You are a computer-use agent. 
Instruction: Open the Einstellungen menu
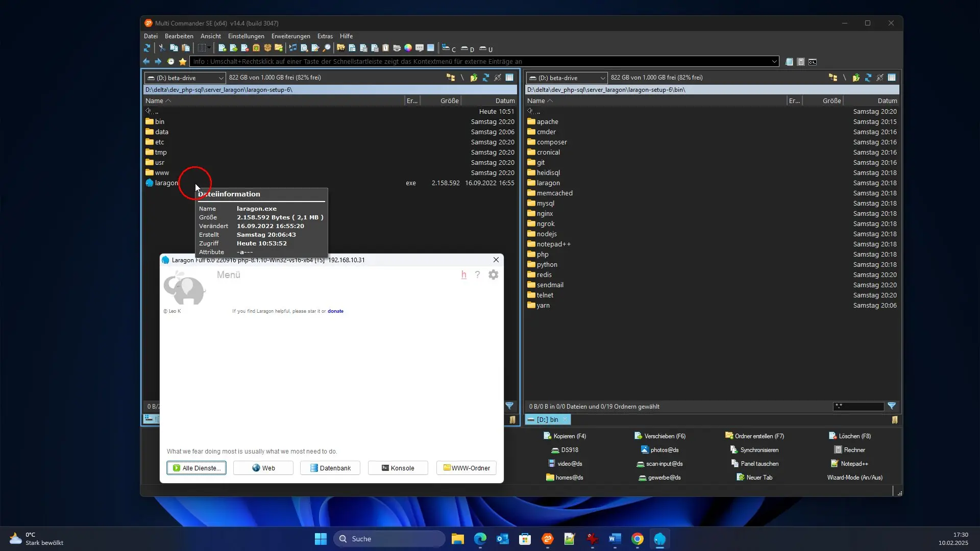point(246,36)
